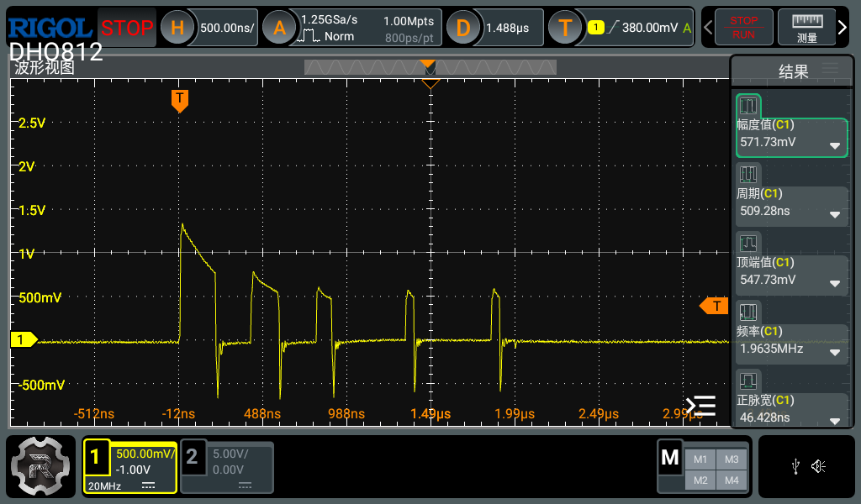This screenshot has width=861, height=504.
Task: Open the Acquisition (A) settings icon
Action: 279,28
